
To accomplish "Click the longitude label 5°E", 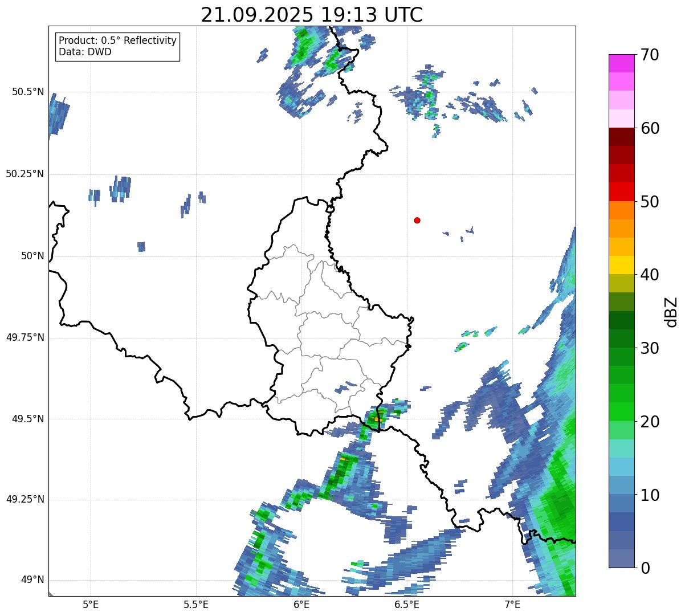I will [91, 605].
